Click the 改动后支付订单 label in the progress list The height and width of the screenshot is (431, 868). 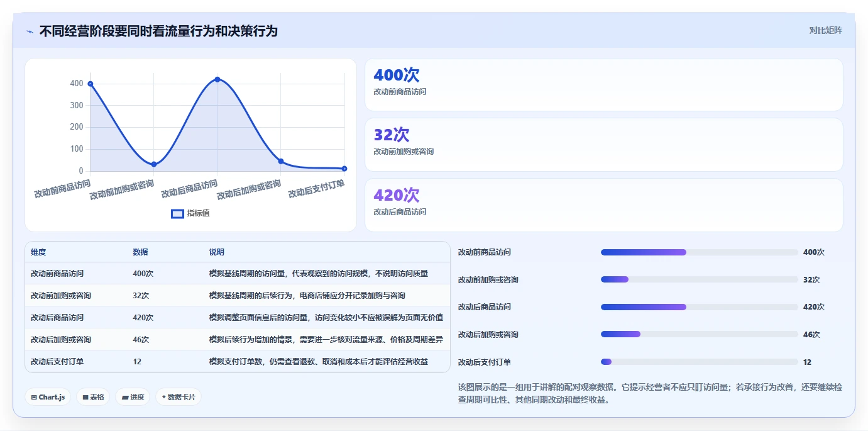tap(485, 362)
